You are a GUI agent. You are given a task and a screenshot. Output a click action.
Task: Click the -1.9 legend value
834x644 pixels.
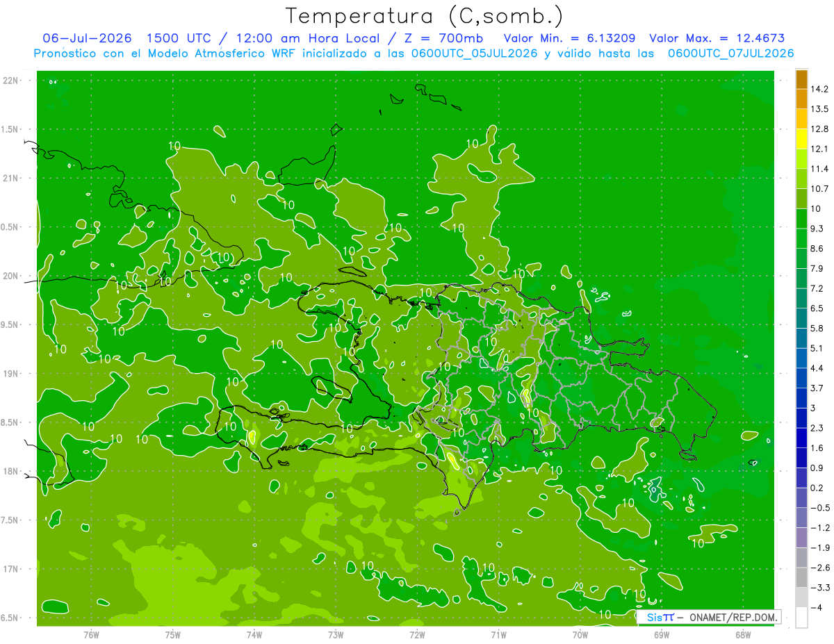819,547
